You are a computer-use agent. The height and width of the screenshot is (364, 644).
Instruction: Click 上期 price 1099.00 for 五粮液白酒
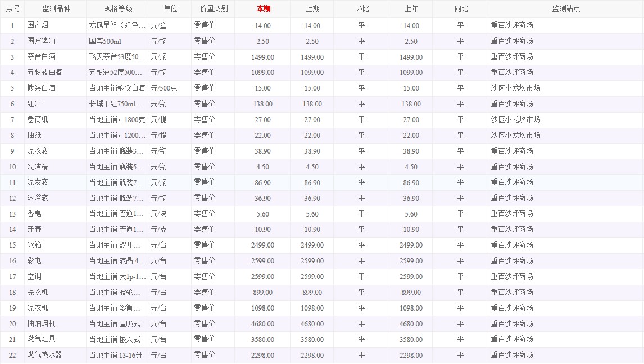tap(312, 73)
